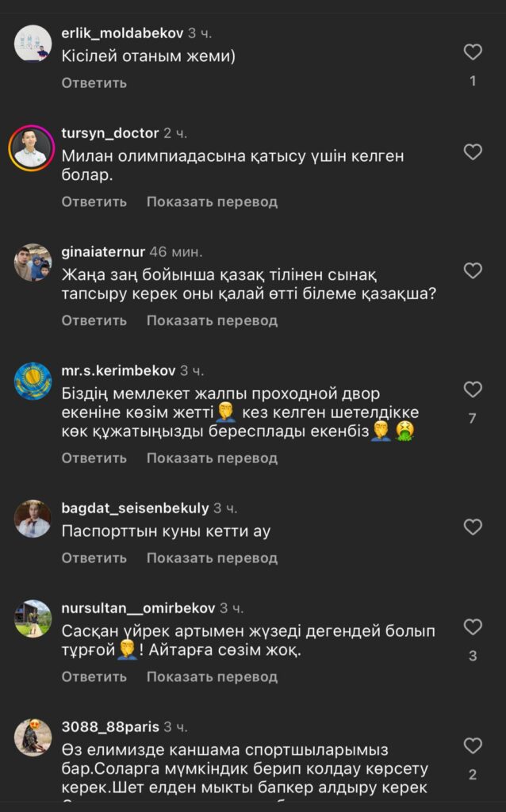Tap heart on tursyn_doctor's comment
The image size is (506, 812).
[473, 151]
